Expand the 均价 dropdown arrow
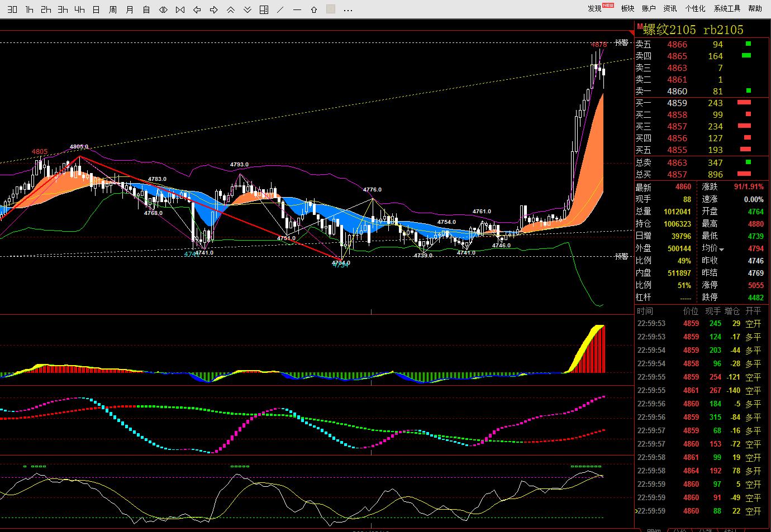The image size is (771, 532). (x=722, y=249)
